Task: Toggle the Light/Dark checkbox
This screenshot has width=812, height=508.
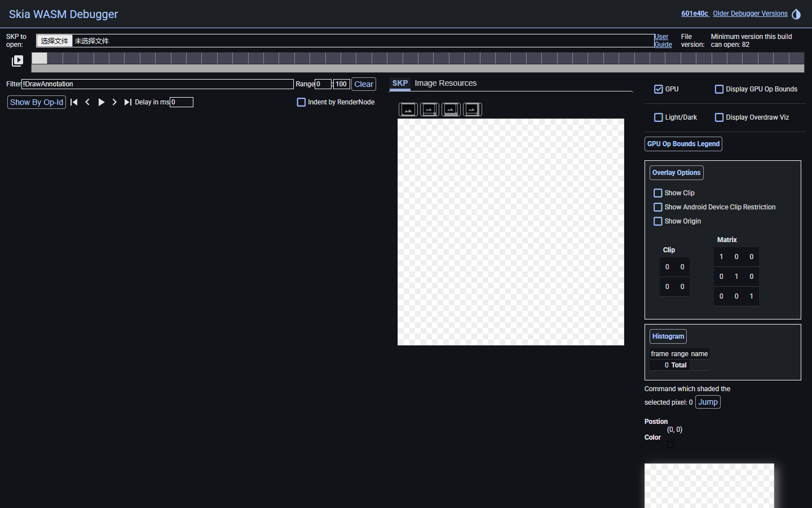Action: coord(659,117)
